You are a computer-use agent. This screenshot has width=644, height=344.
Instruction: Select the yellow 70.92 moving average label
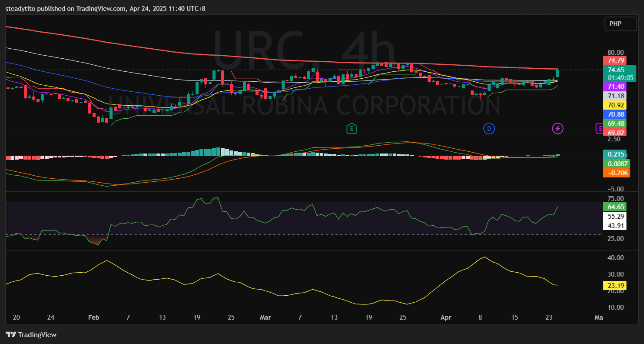click(x=614, y=105)
